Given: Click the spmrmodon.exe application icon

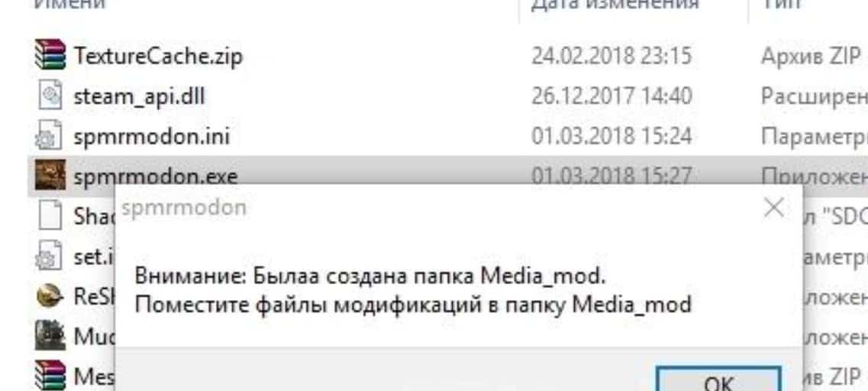Looking at the screenshot, I should tap(50, 176).
